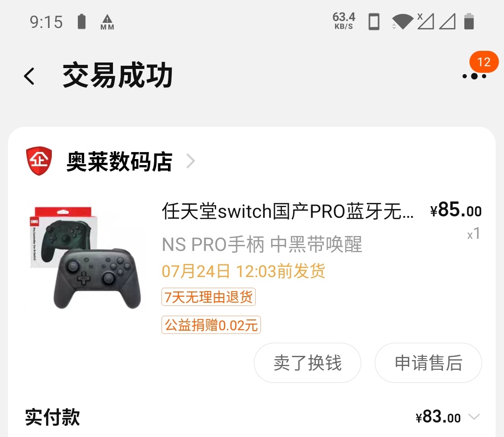504x437 pixels.
Task: Tap the 卖了换钱 button
Action: point(307,363)
